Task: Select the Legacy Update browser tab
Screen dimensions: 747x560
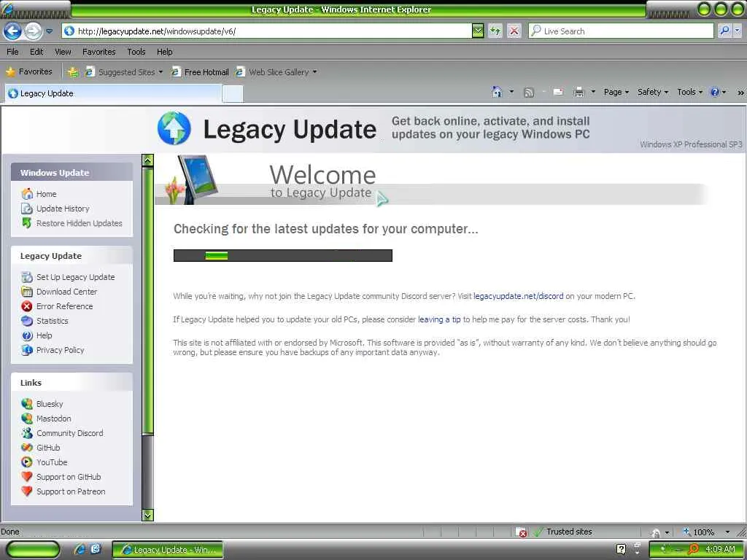Action: (x=113, y=93)
